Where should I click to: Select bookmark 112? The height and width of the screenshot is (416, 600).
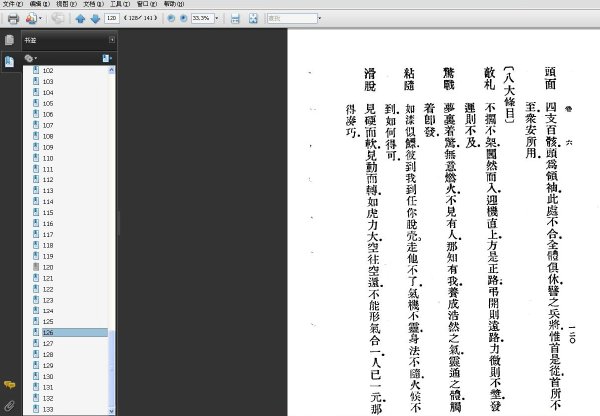pos(48,179)
